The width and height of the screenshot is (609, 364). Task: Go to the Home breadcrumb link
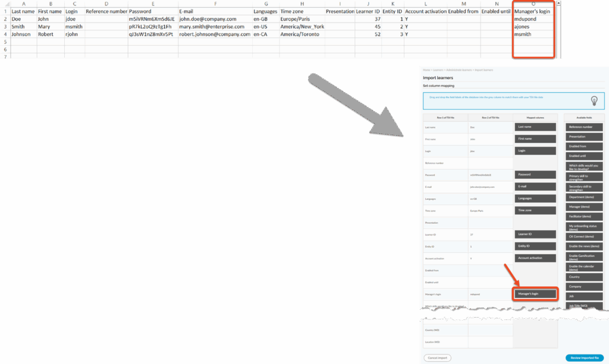pos(426,70)
